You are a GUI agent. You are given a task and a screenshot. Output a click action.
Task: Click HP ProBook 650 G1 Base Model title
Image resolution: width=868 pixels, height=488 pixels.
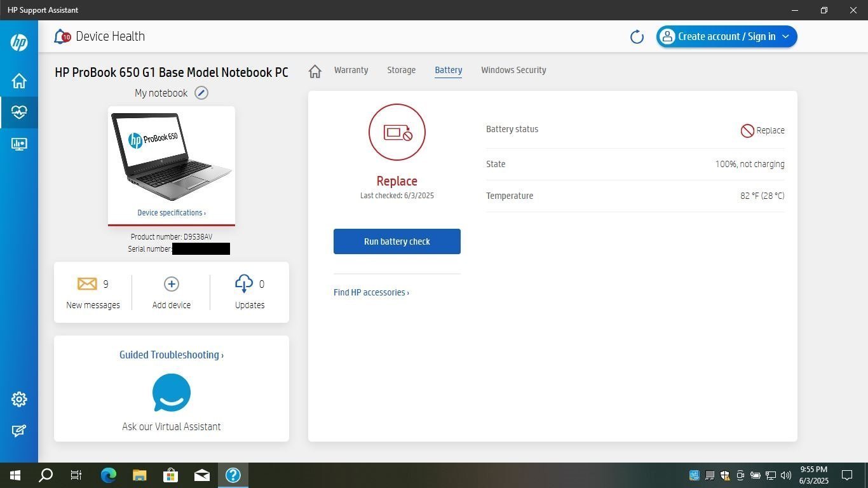coord(172,72)
